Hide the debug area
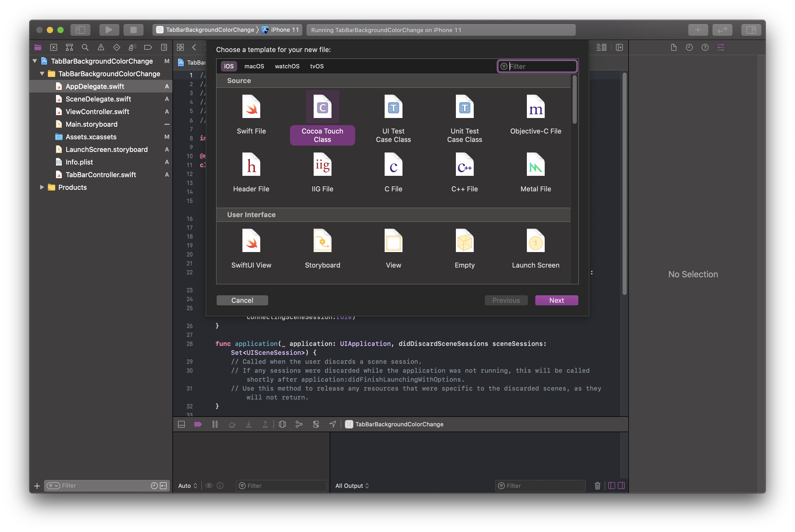Image resolution: width=795 pixels, height=532 pixels. pyautogui.click(x=181, y=424)
